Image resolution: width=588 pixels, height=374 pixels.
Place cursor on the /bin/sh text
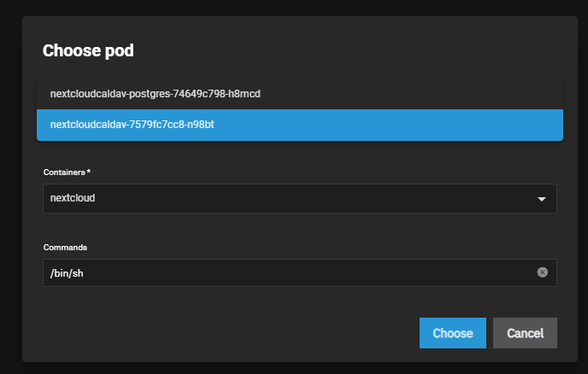pyautogui.click(x=68, y=272)
